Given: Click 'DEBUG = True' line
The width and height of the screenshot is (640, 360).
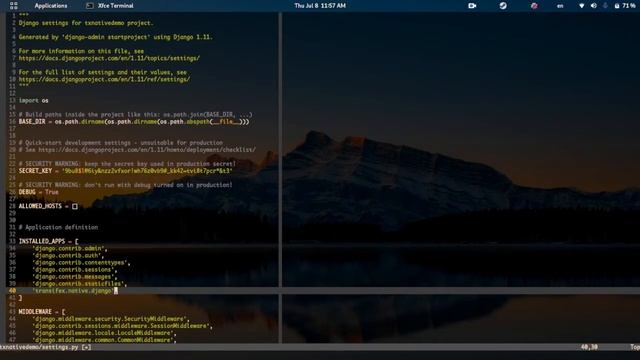Looking at the screenshot, I should point(39,192).
